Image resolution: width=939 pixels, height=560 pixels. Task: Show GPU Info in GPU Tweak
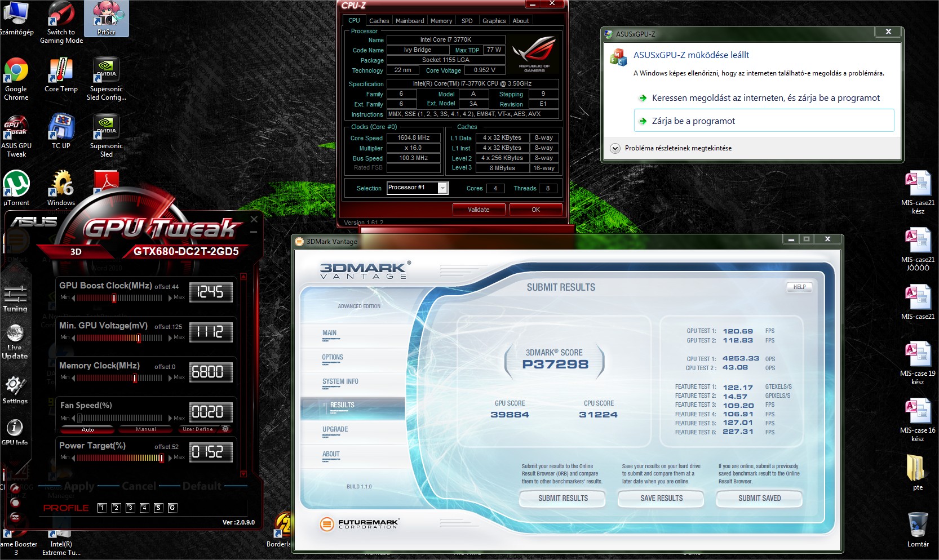click(15, 432)
